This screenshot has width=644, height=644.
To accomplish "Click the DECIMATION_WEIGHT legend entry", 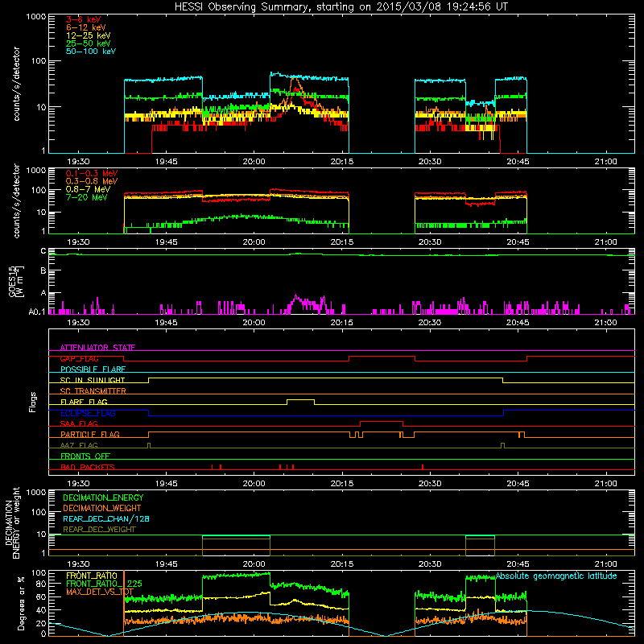I will (x=102, y=508).
